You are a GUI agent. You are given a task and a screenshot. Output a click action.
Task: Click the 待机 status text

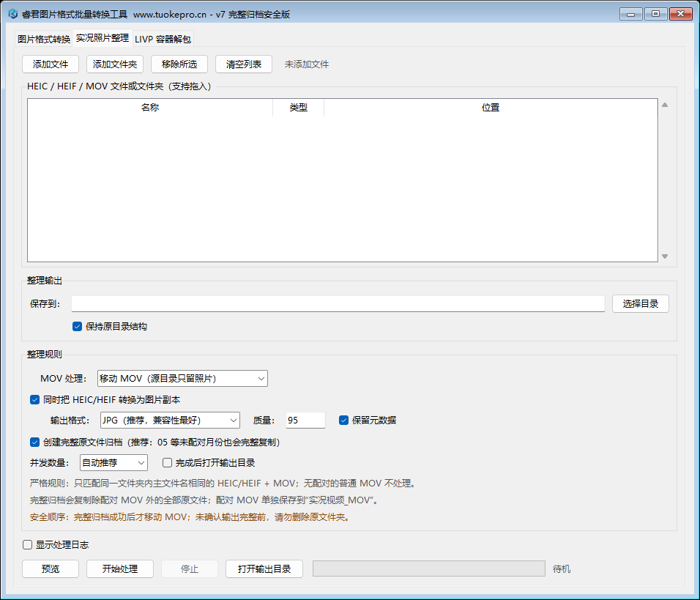coord(562,569)
